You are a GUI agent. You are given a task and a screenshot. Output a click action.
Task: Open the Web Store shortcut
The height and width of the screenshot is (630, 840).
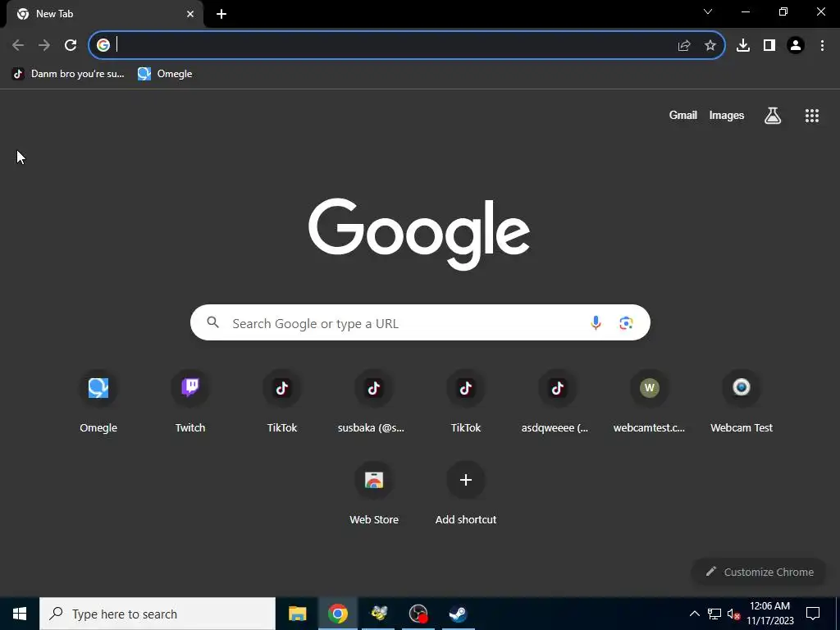tap(374, 493)
